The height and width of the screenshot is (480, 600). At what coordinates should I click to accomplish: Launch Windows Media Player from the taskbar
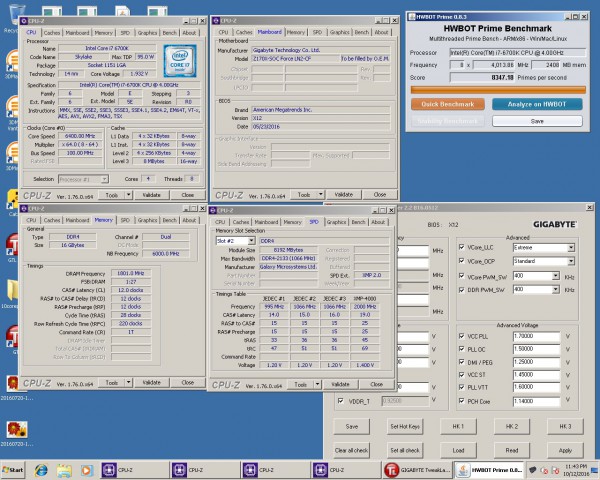point(86,468)
